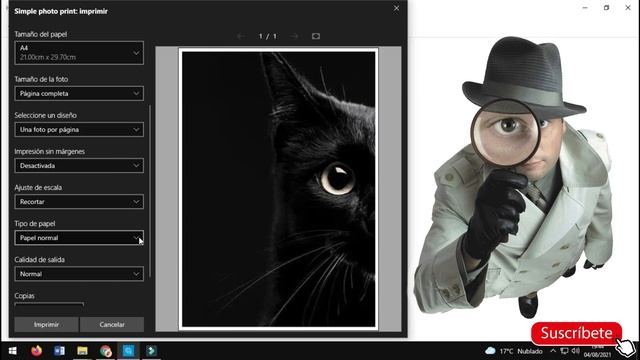Screen dimensions: 640x360
Task: Go to previous page arrow in preview
Action: pyautogui.click(x=241, y=36)
